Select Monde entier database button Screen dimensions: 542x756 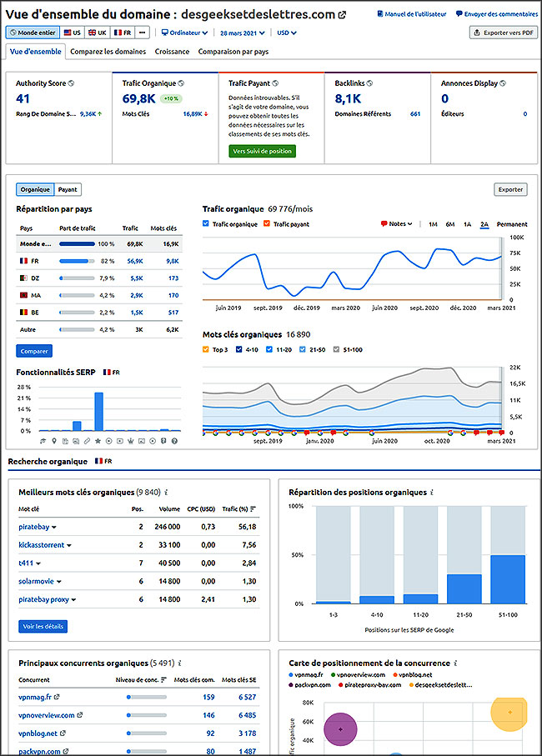coord(33,33)
